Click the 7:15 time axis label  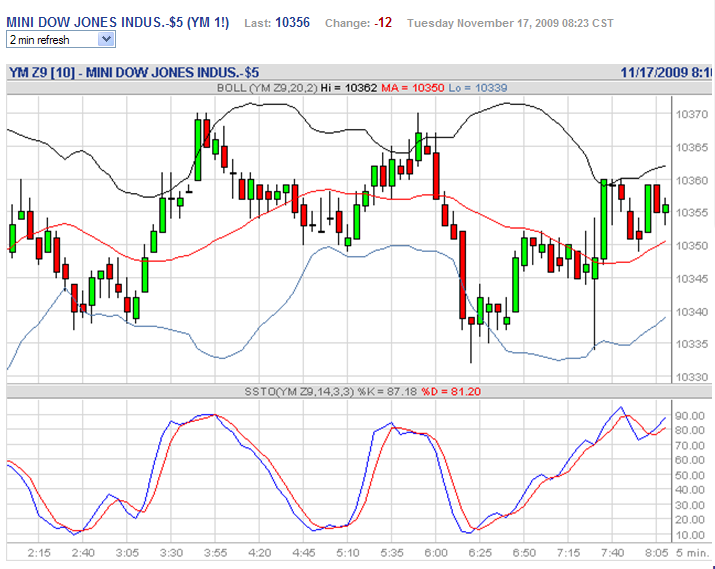tap(568, 553)
